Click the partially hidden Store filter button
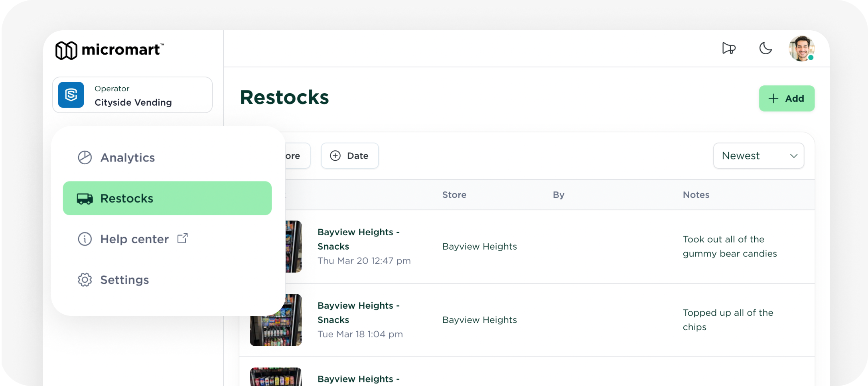The width and height of the screenshot is (868, 386). [297, 156]
